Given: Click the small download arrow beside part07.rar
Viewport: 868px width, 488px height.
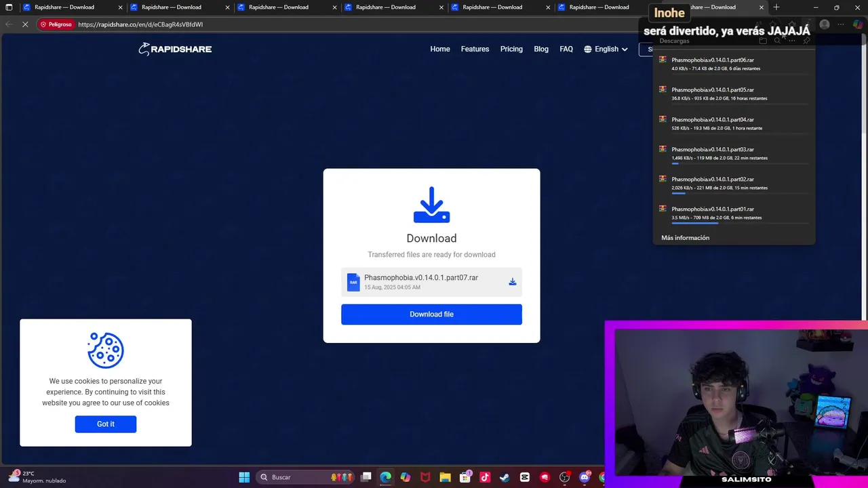Looking at the screenshot, I should [513, 282].
